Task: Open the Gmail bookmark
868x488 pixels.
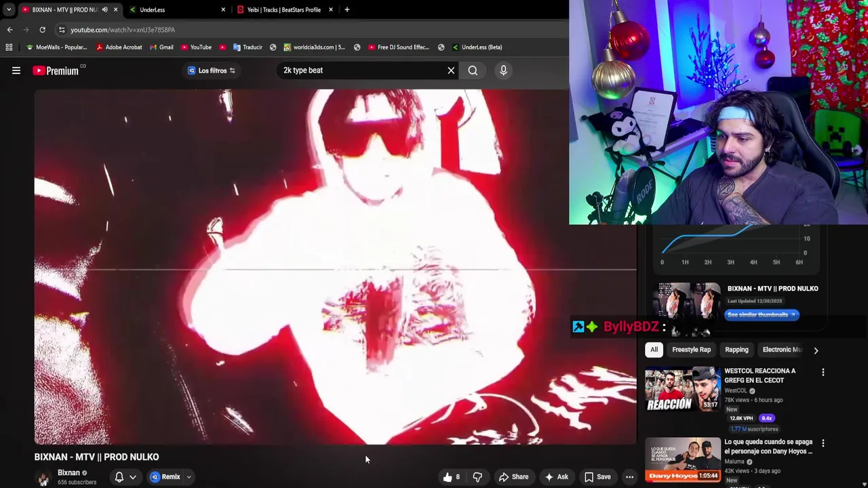Action: [x=161, y=47]
